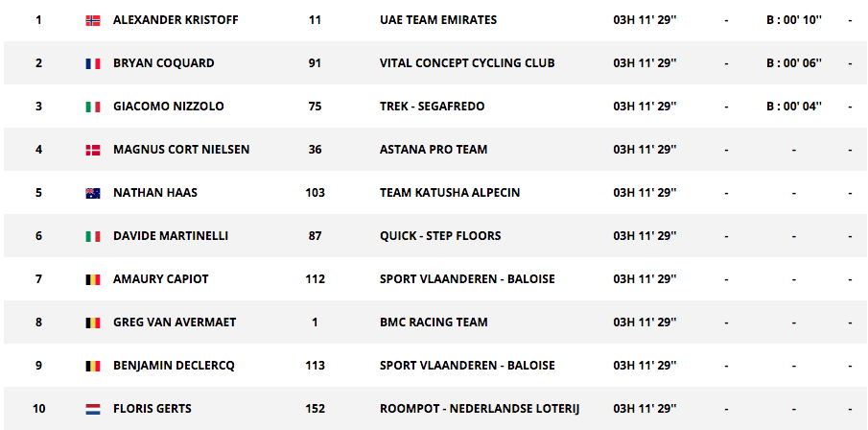The image size is (868, 430).
Task: Click Norwegian flag beside Alexander Kristoff
Action: tap(93, 20)
